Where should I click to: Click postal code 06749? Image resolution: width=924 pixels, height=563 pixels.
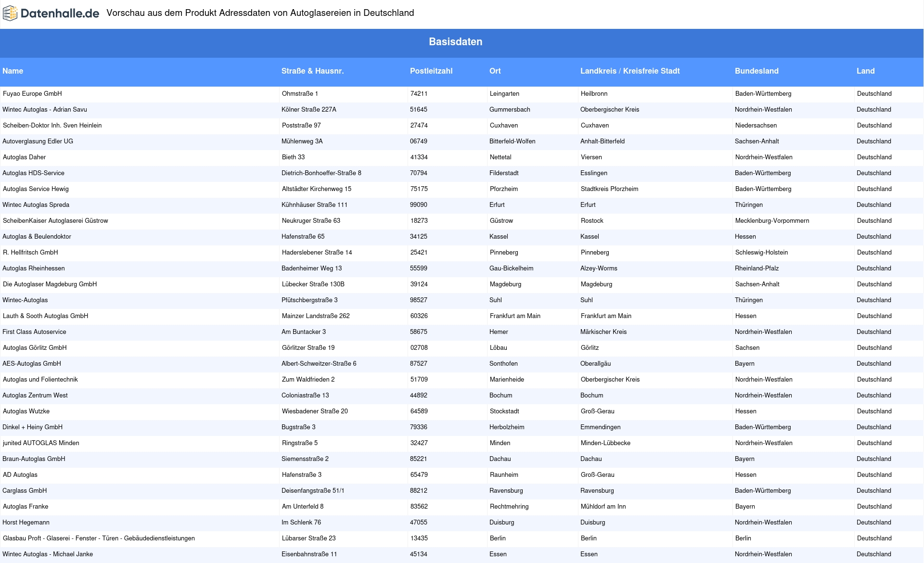click(419, 141)
